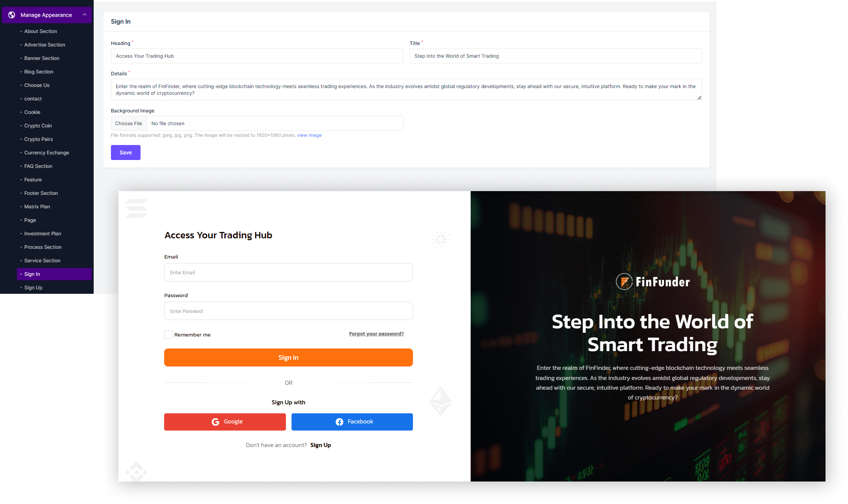Click the Details textarea resize handle
Image resolution: width=848 pixels, height=504 pixels.
[x=699, y=98]
